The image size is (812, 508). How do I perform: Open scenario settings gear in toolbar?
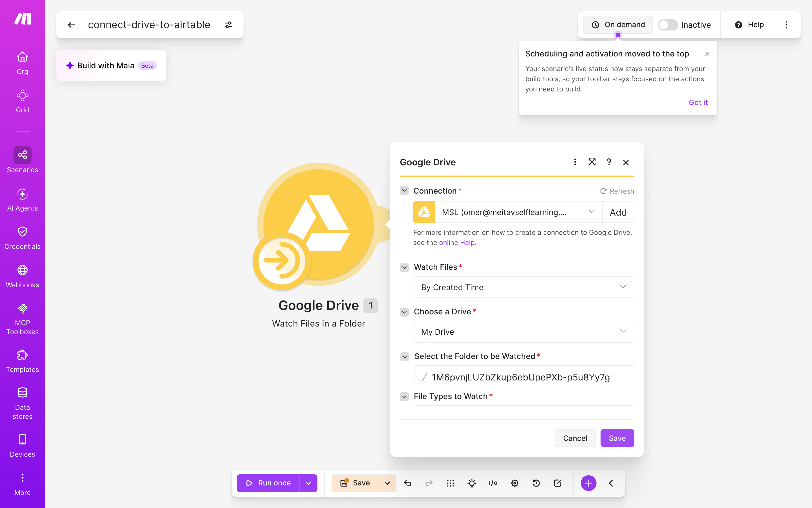click(515, 483)
